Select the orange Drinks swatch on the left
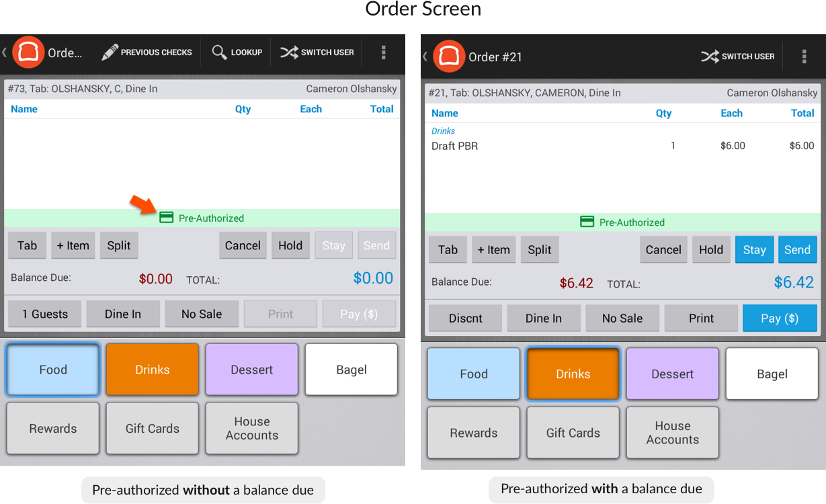The height and width of the screenshot is (504, 826). pos(152,369)
